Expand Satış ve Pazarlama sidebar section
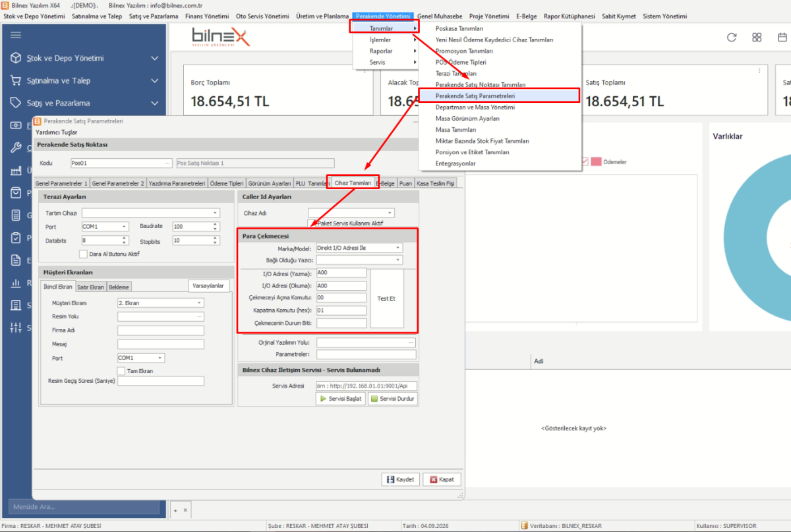This screenshot has width=791, height=532. click(x=154, y=103)
